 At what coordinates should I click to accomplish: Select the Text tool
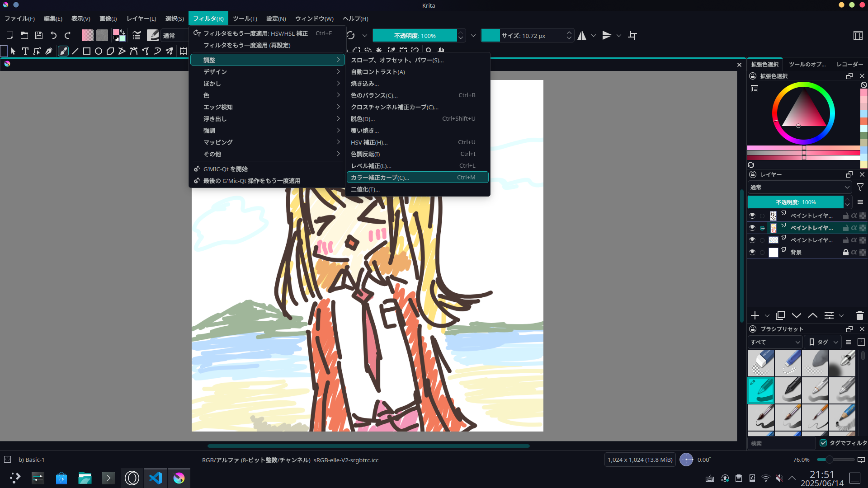(x=25, y=51)
